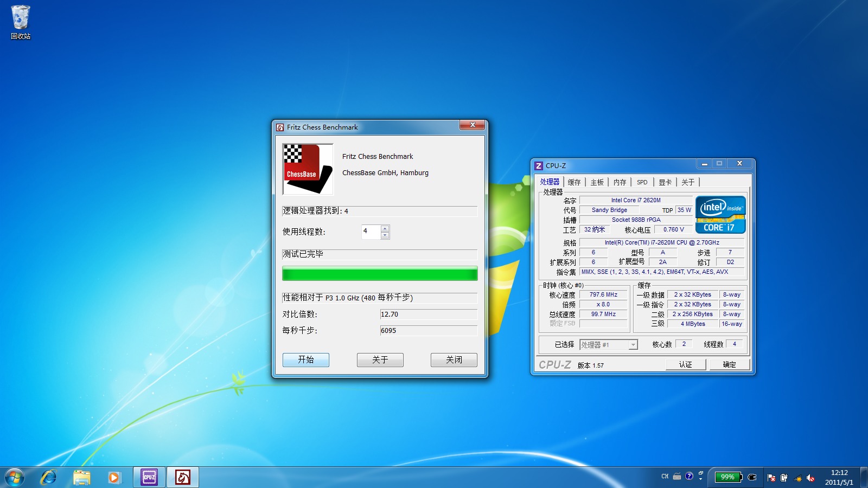Open Windows Explorer folder taskbar icon

coord(82,478)
